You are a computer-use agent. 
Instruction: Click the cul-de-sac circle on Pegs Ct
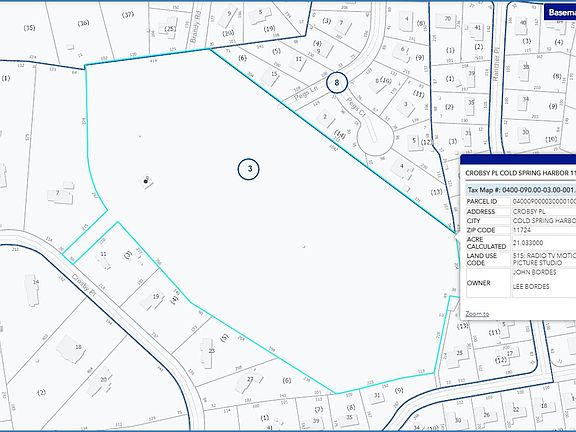click(375, 137)
